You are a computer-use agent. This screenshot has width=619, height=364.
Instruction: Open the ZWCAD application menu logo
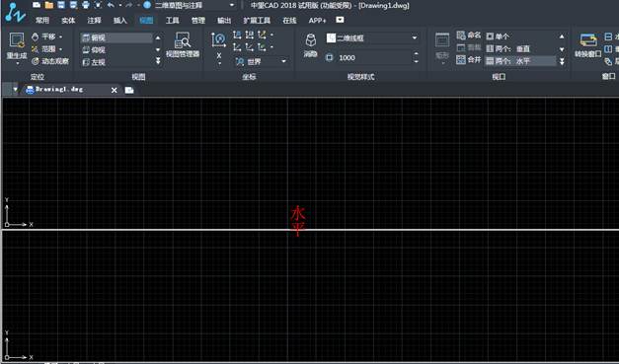tap(15, 12)
